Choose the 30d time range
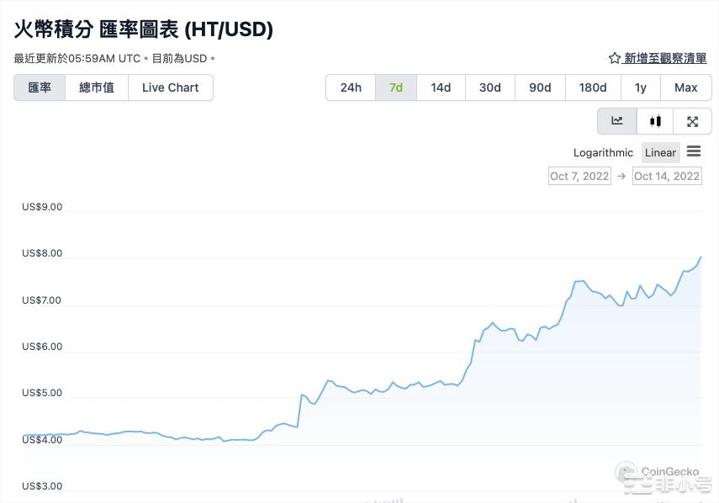This screenshot has height=503, width=719. (x=490, y=88)
